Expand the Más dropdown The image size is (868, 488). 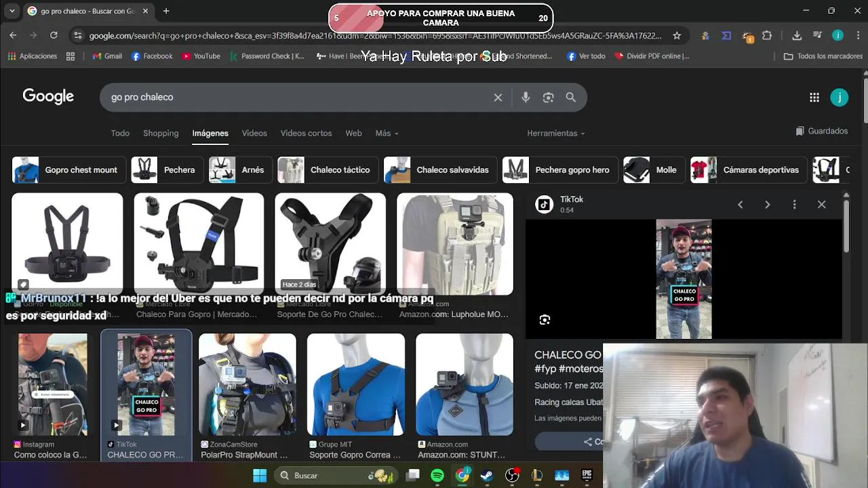(387, 134)
